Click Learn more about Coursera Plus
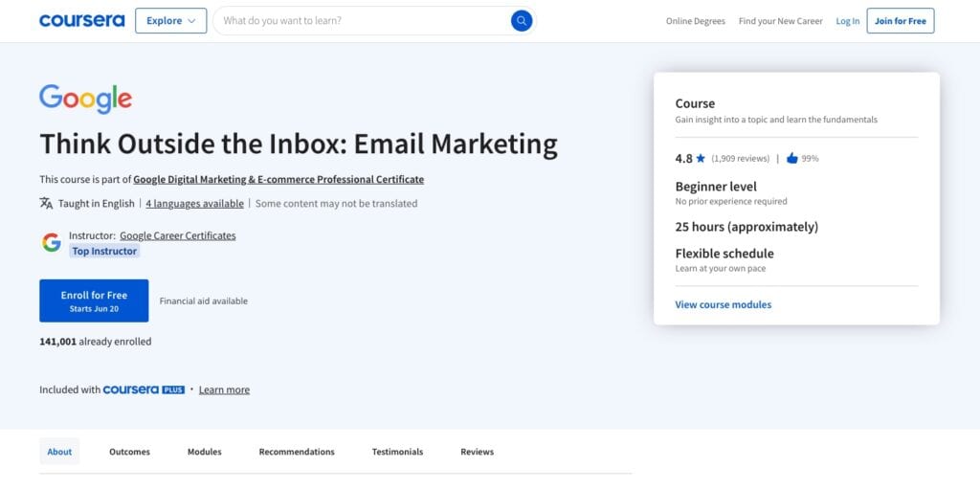The height and width of the screenshot is (489, 980). [x=224, y=389]
